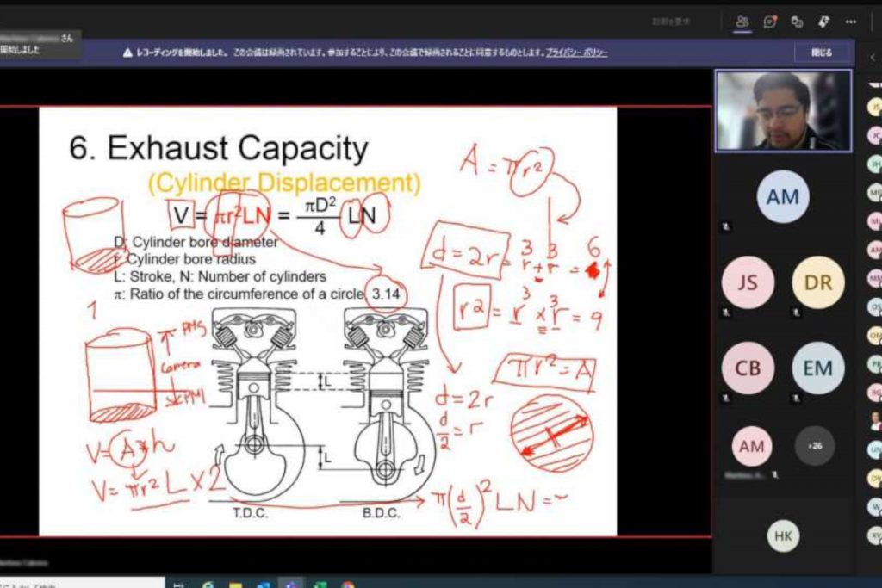Screen dimensions: 882x588
Task: Open Edge from the Windows taskbar
Action: [208, 585]
